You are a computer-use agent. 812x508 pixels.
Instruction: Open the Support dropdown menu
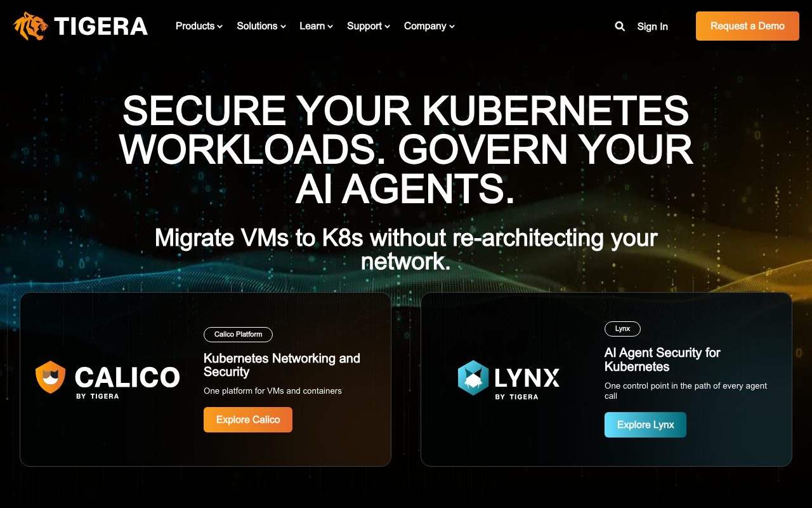(369, 26)
